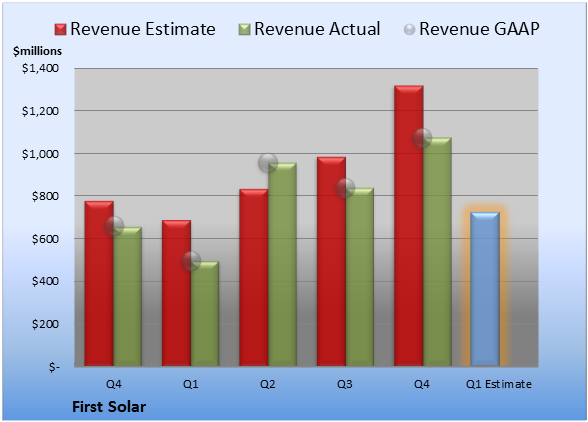588x422 pixels.
Task: Click the '$400' axis value
Action: (x=45, y=281)
